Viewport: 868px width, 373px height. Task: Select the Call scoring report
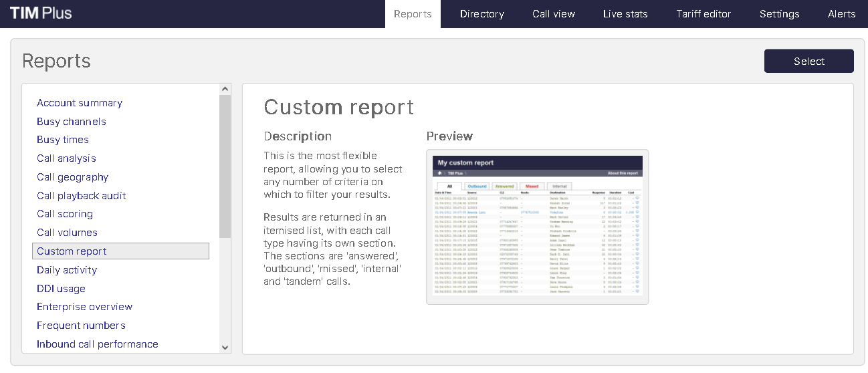(x=65, y=214)
